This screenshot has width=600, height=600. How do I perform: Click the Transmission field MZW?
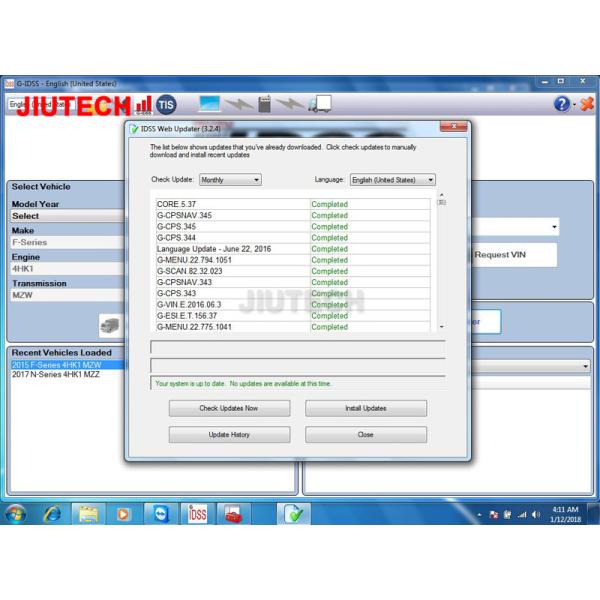coord(68,295)
